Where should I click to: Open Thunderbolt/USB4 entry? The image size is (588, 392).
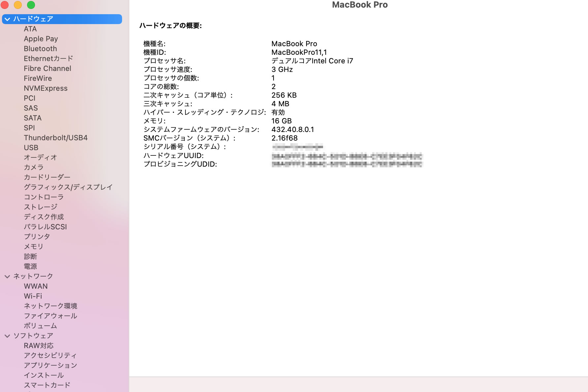pos(56,138)
